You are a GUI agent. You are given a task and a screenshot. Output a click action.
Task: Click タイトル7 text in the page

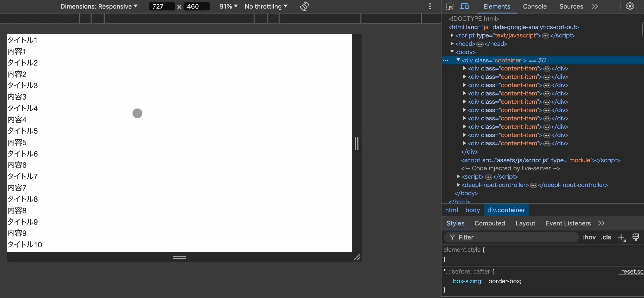(x=23, y=176)
